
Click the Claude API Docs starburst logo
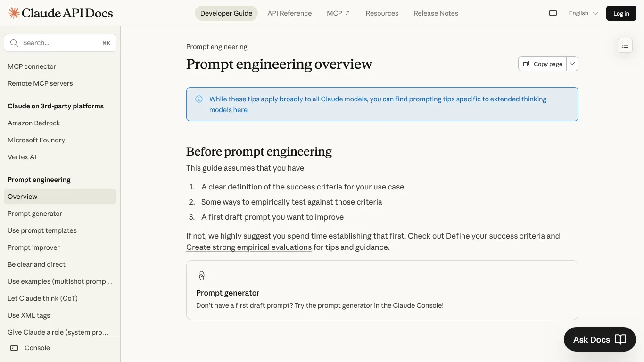pos(14,13)
